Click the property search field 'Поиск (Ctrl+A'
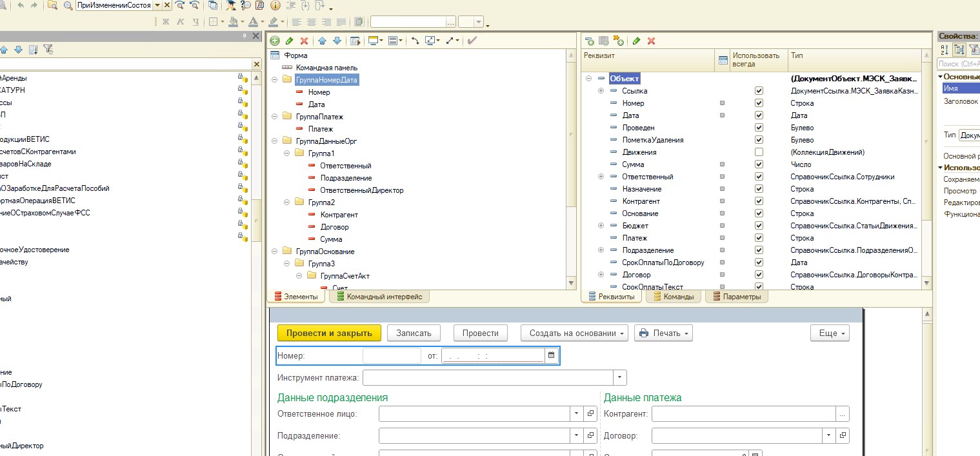This screenshot has height=456, width=980. coord(958,64)
